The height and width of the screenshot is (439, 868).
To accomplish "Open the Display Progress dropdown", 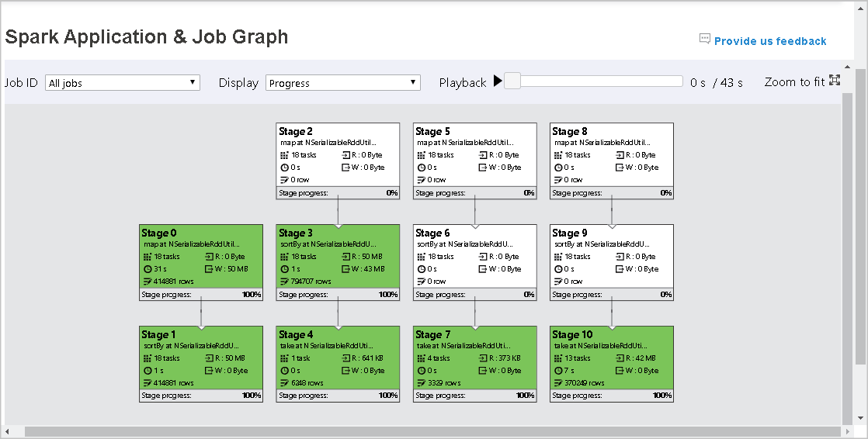I will coord(342,83).
